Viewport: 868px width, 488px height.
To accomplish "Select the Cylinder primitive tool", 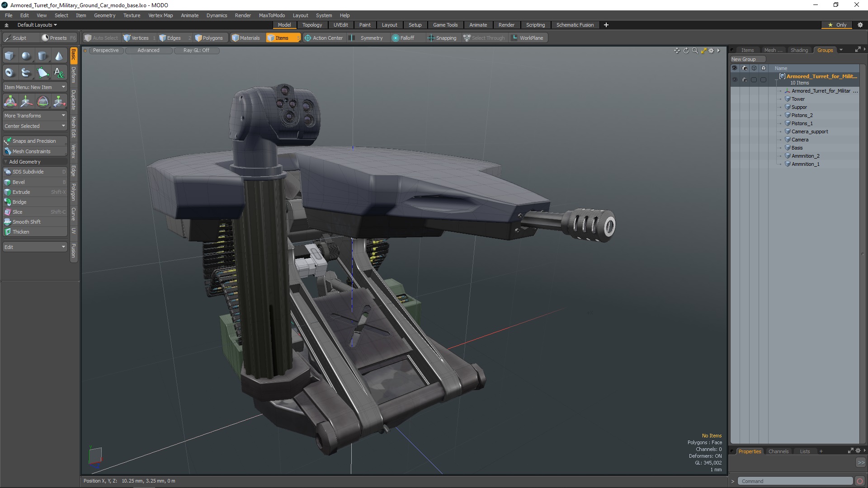I will click(42, 56).
